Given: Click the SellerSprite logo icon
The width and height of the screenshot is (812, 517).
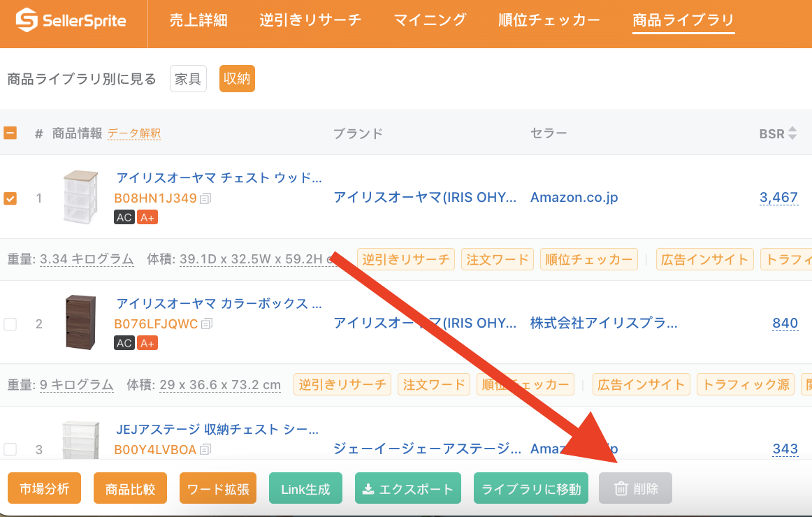Looking at the screenshot, I should pos(27,20).
